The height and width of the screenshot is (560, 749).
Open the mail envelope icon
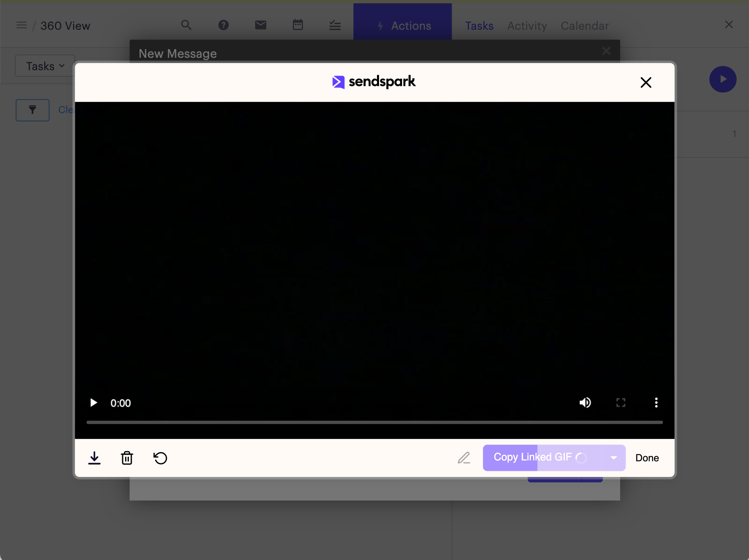pos(261,25)
